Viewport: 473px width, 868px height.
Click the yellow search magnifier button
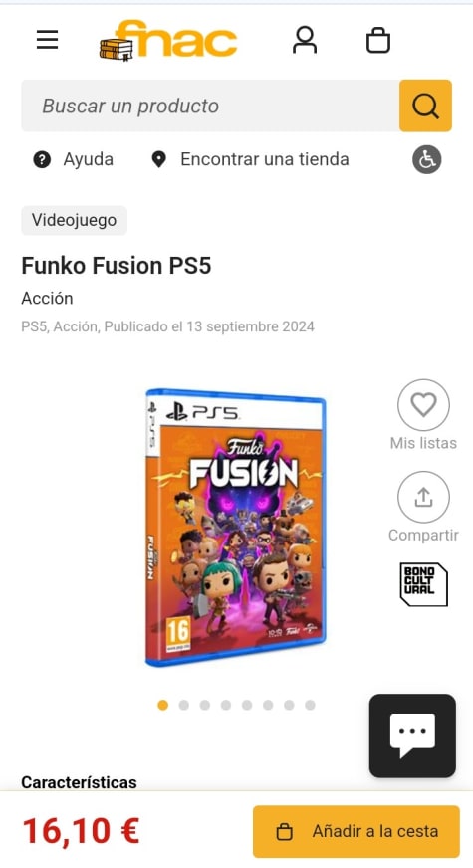425,106
